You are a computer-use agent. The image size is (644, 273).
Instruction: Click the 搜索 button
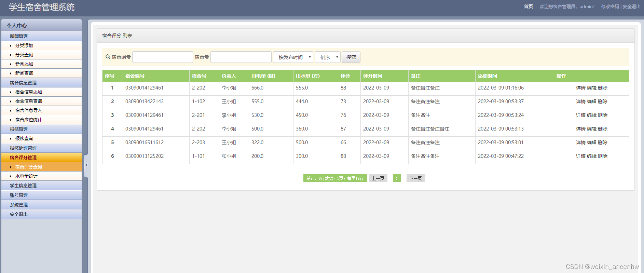351,57
